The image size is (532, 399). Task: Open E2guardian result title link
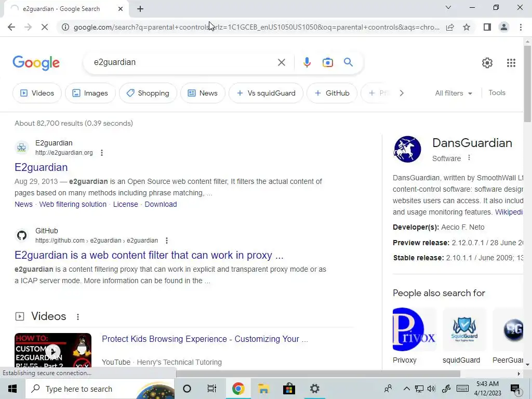pyautogui.click(x=41, y=167)
